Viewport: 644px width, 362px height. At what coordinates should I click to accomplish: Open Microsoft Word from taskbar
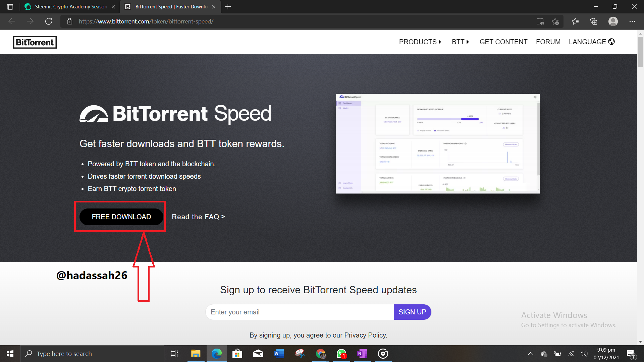[279, 354]
